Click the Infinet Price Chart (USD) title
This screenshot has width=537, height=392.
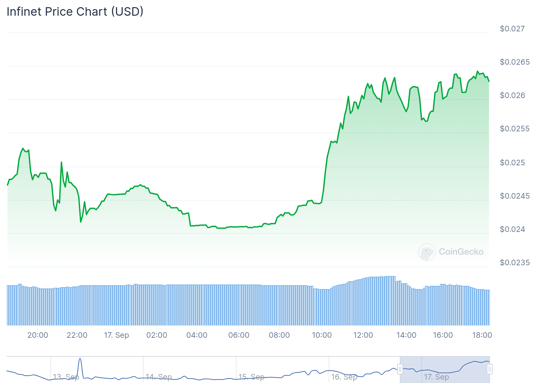(x=75, y=12)
